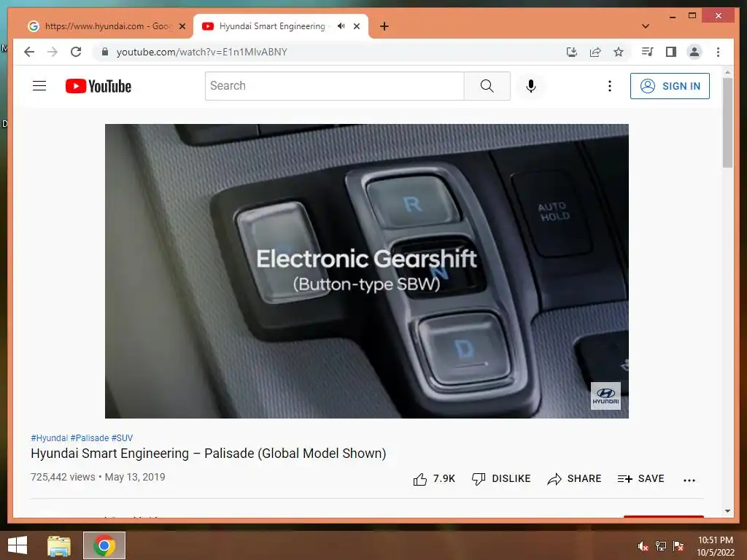View site info via the padlock icon

point(105,52)
